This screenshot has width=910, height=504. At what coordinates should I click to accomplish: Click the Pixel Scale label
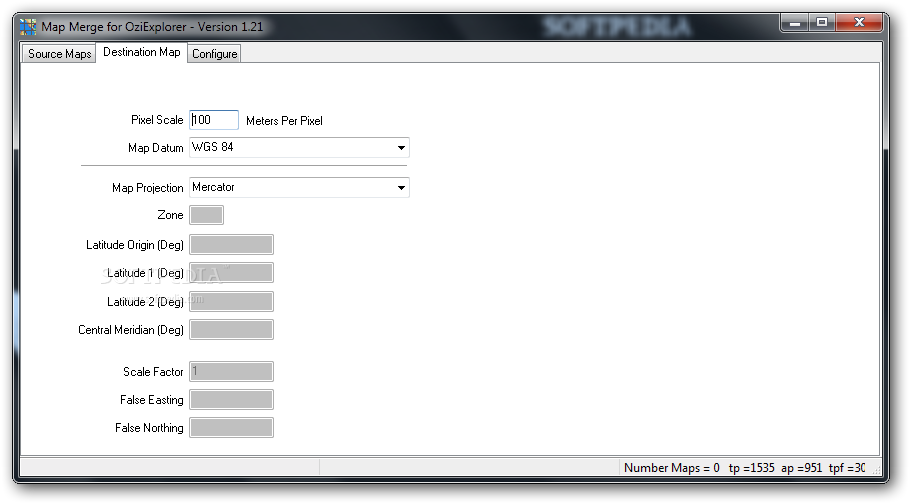pyautogui.click(x=157, y=120)
